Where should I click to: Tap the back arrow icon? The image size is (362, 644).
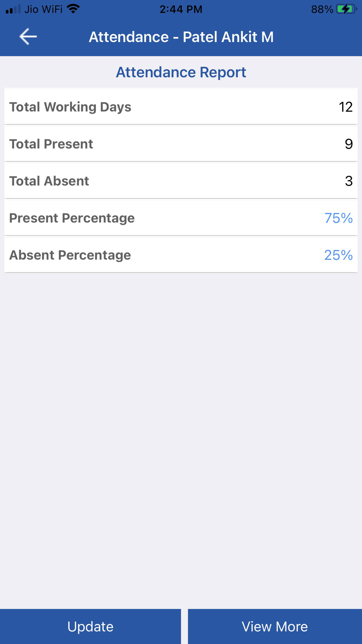pyautogui.click(x=28, y=37)
